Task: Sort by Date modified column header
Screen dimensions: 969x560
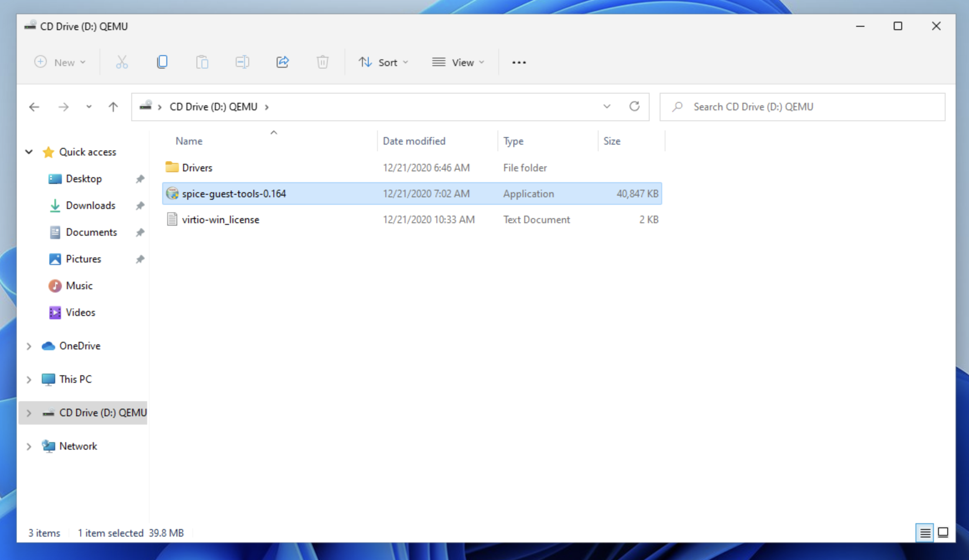Action: [x=414, y=141]
